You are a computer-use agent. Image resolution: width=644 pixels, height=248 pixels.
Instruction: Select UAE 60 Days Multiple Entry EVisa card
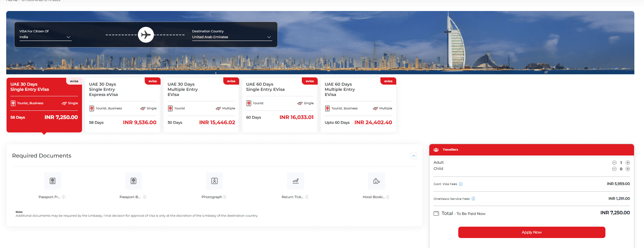(x=358, y=105)
